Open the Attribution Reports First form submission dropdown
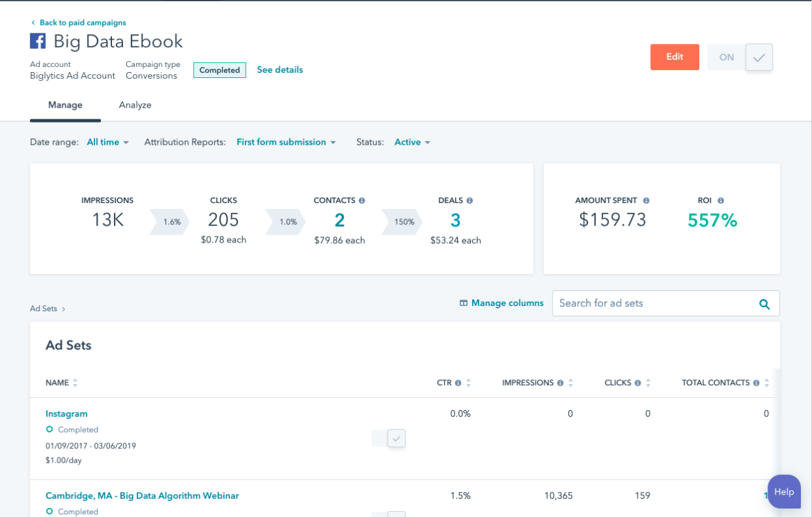This screenshot has height=517, width=812. tap(286, 142)
